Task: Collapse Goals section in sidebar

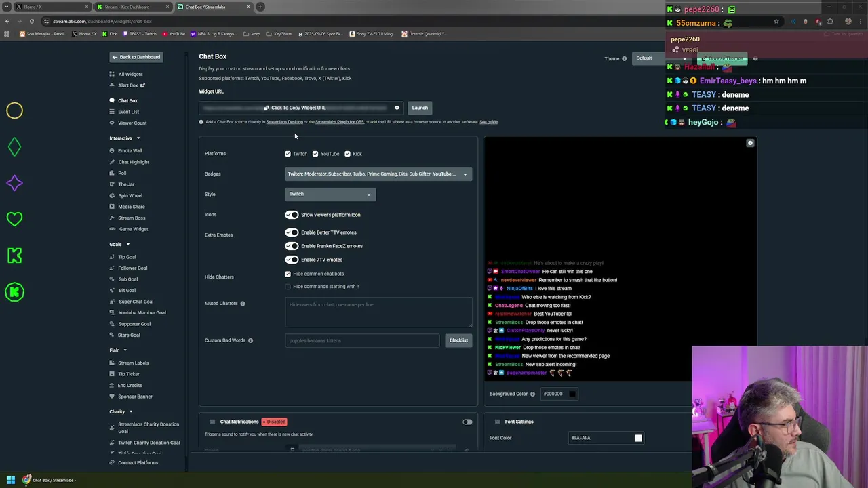Action: pos(127,244)
